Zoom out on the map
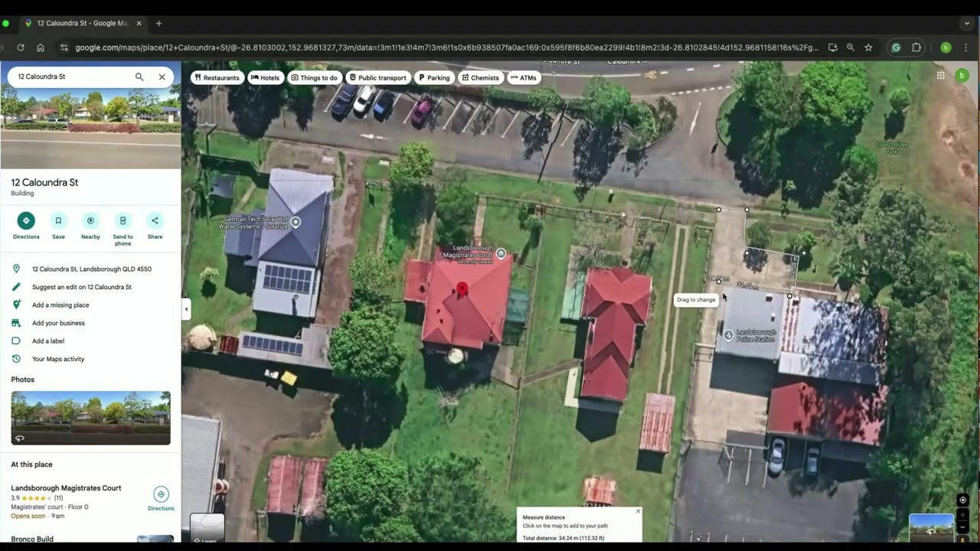Viewport: 980px width, 551px height. tap(963, 529)
